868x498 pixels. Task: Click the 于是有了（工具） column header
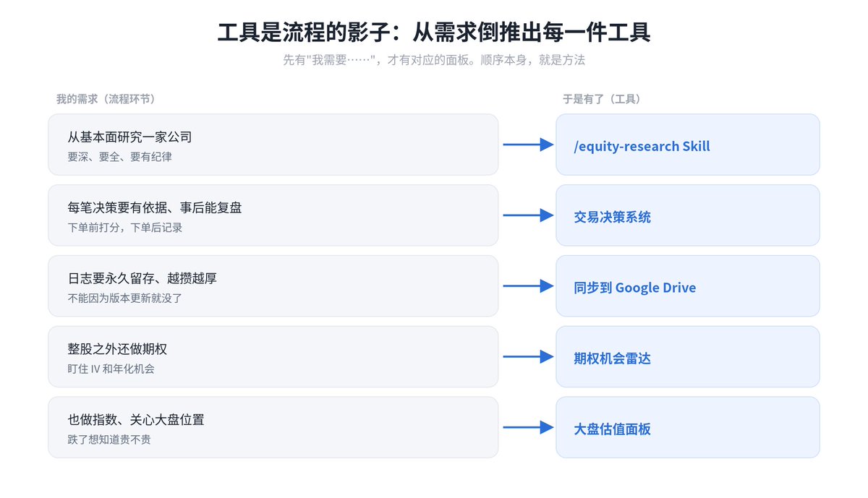(x=601, y=99)
